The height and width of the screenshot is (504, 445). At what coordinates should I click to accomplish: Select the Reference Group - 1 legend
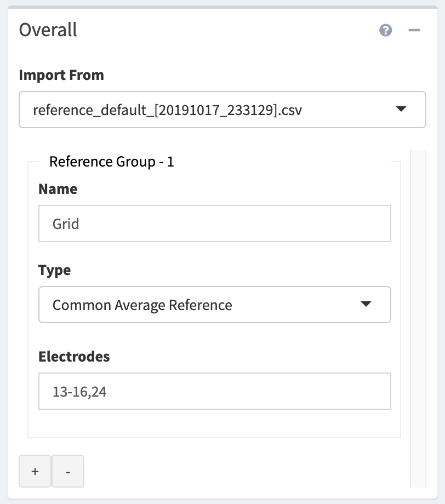click(x=112, y=162)
